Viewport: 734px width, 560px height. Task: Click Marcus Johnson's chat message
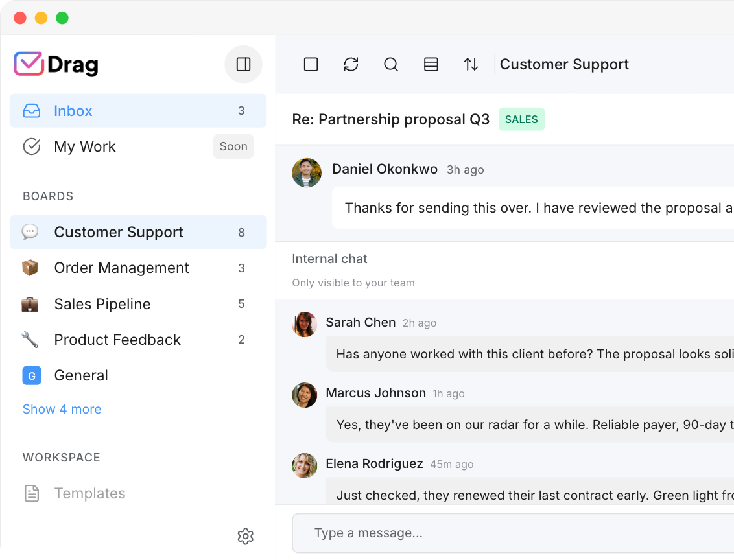[530, 425]
